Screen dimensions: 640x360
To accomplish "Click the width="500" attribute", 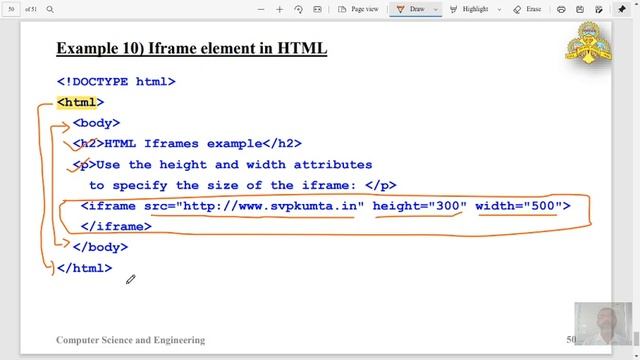I will [x=518, y=206].
